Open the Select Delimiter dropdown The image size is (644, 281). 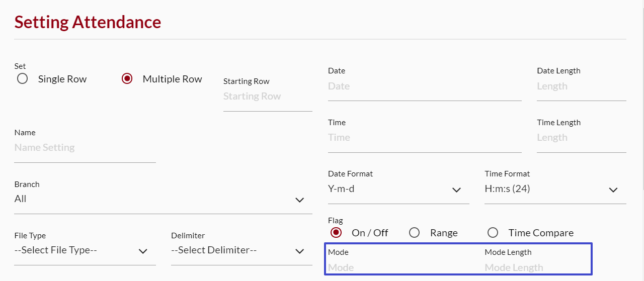(x=242, y=250)
